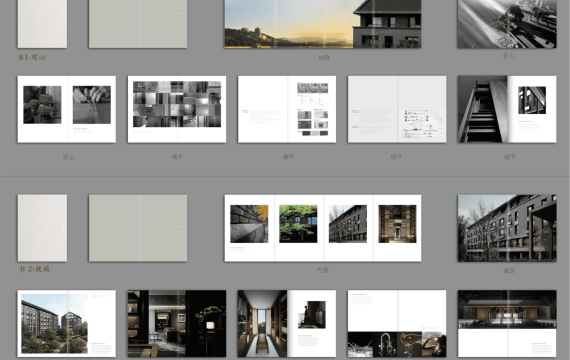This screenshot has height=360, width=570.
Task: Open the spread with material sample swatches
Action: [287, 109]
